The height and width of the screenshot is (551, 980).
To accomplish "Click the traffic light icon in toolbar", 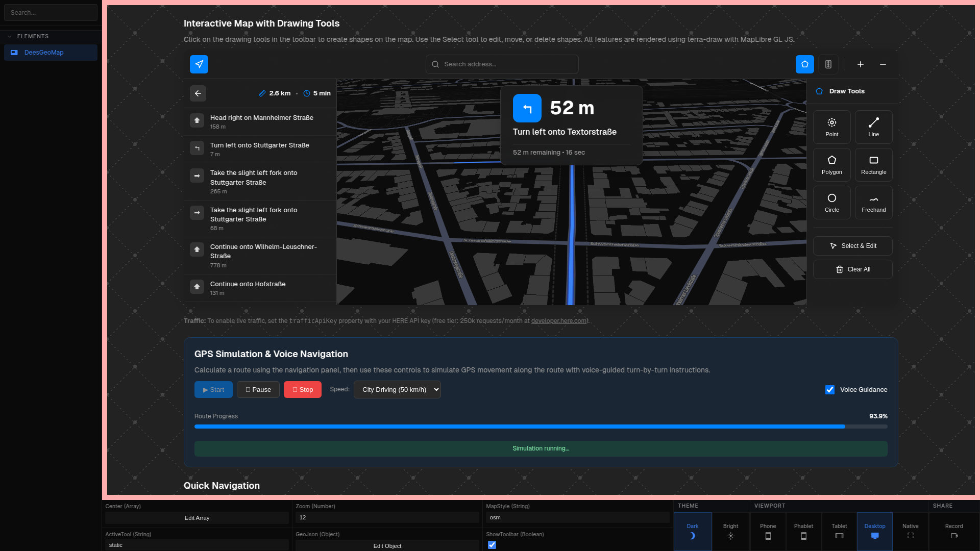I will coord(828,64).
